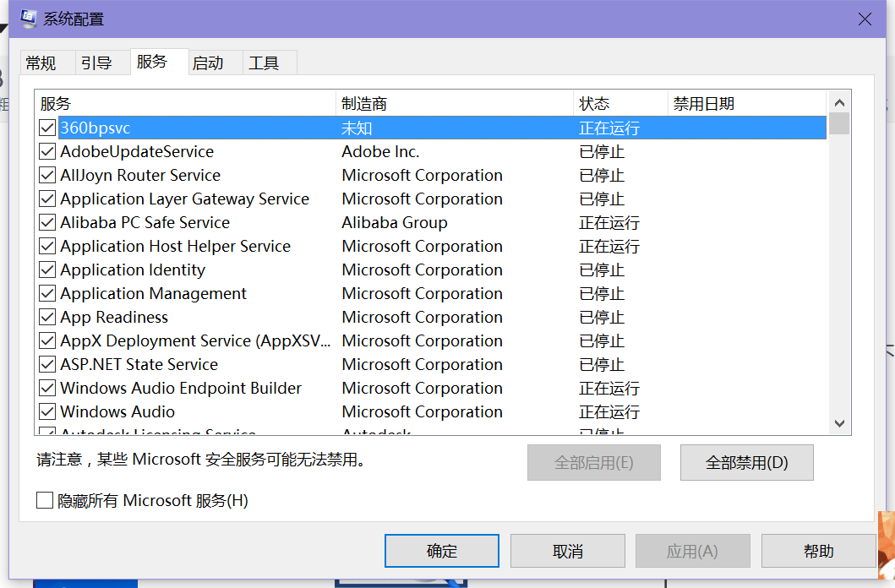The width and height of the screenshot is (895, 588).
Task: Open help with the 帮助 button
Action: click(x=818, y=551)
